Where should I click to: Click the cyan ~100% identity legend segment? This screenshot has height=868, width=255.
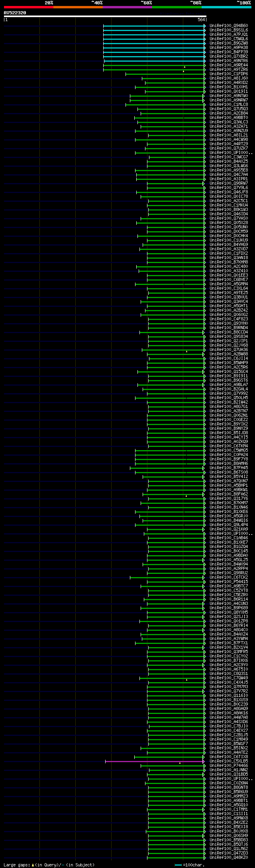226,7
